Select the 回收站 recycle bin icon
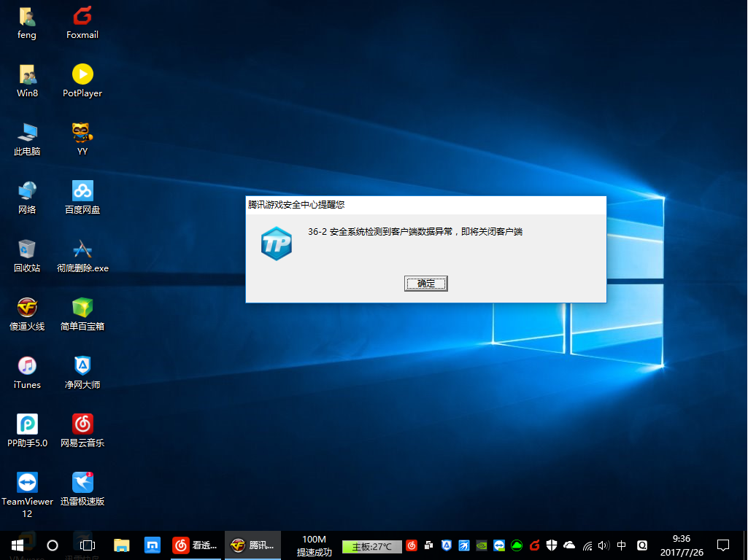Screen dimensions: 748x560 coord(27,257)
